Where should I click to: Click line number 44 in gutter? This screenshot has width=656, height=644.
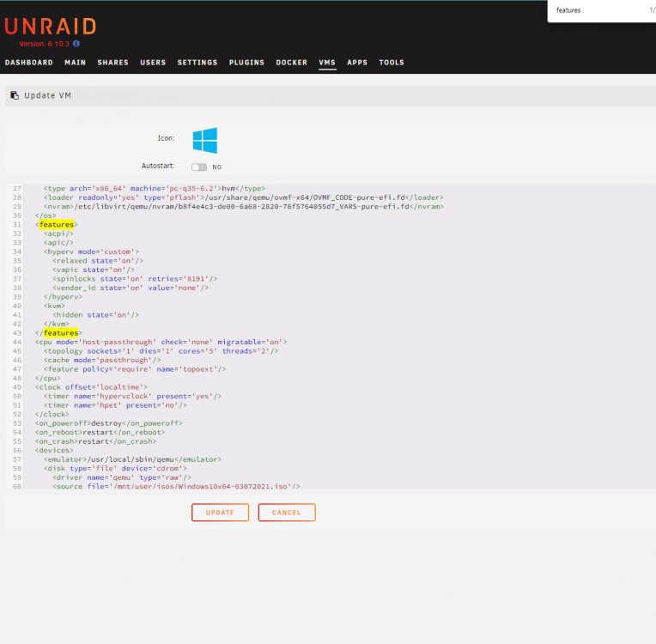tap(16, 342)
